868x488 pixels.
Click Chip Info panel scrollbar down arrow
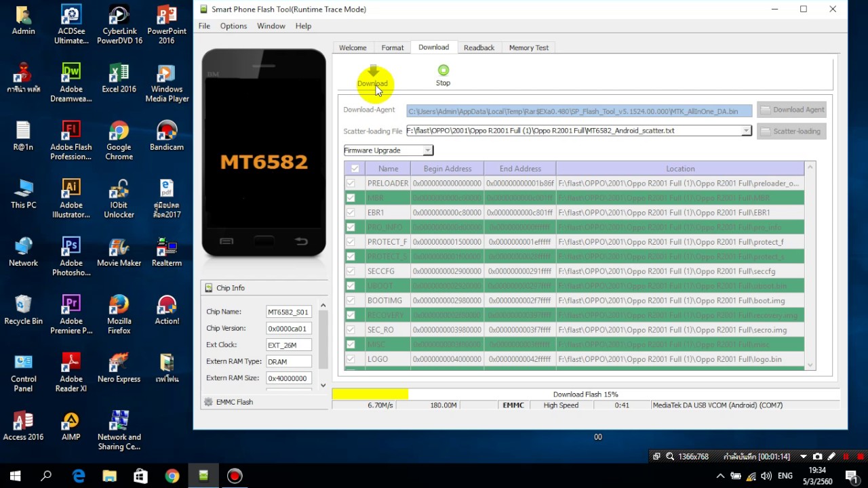[x=323, y=385]
